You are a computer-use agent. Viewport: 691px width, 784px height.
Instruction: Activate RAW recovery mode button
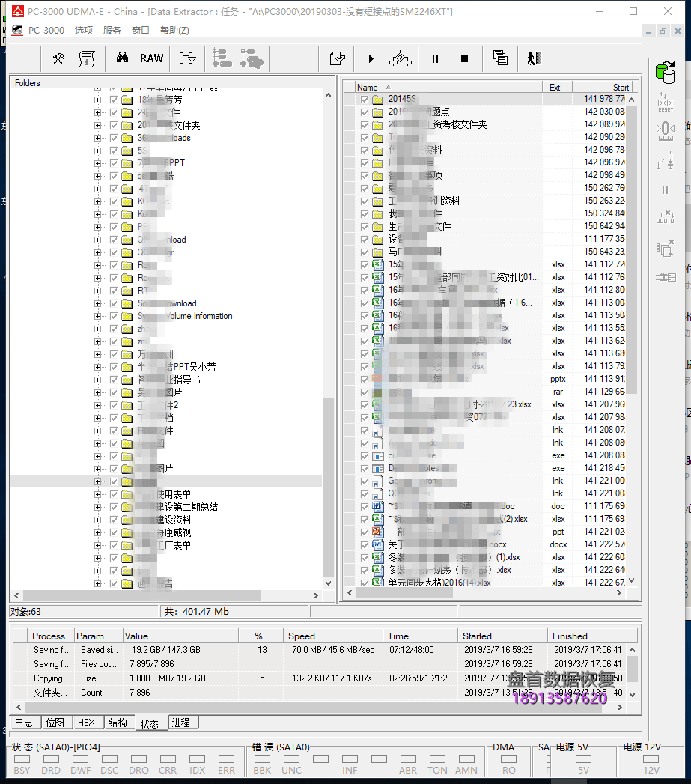151,58
